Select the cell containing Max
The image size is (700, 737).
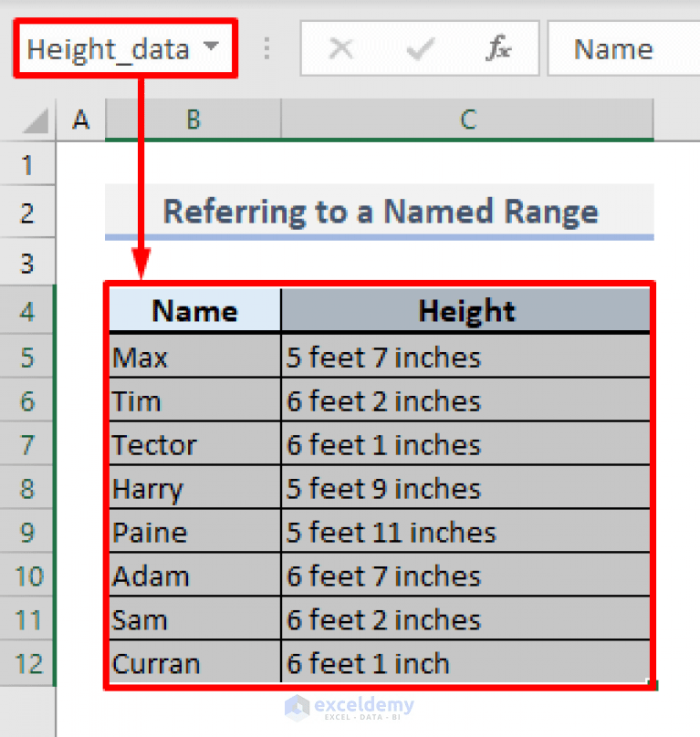coord(193,358)
